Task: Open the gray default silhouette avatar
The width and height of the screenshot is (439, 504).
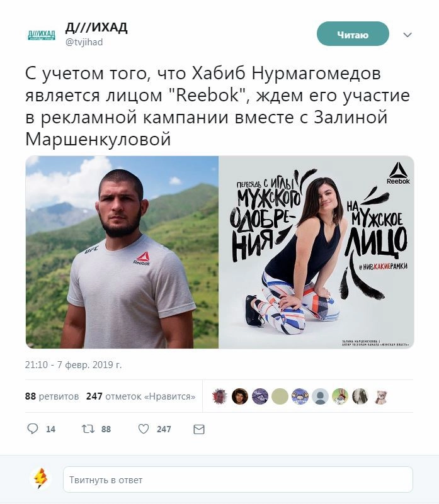Action: point(320,396)
